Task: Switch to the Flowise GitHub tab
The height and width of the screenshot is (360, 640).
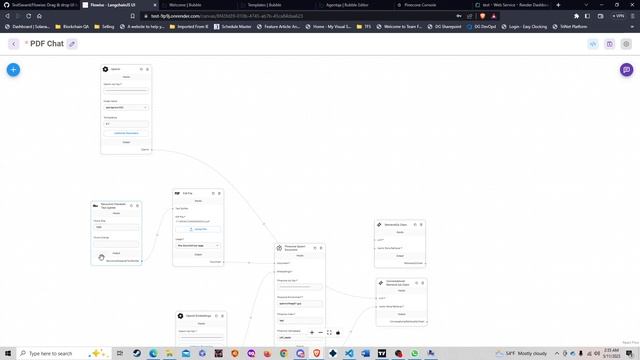Action: click(x=39, y=5)
